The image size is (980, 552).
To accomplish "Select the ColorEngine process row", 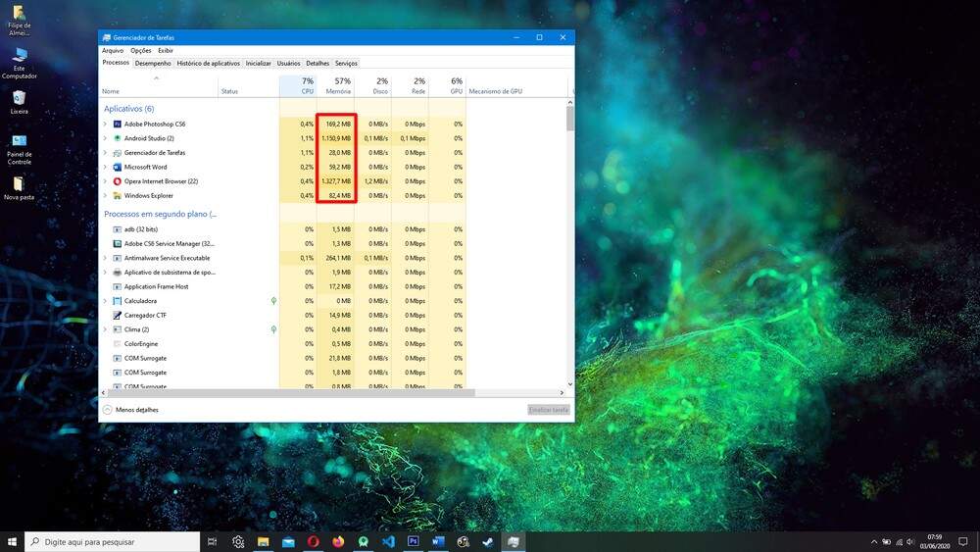I will click(x=282, y=344).
